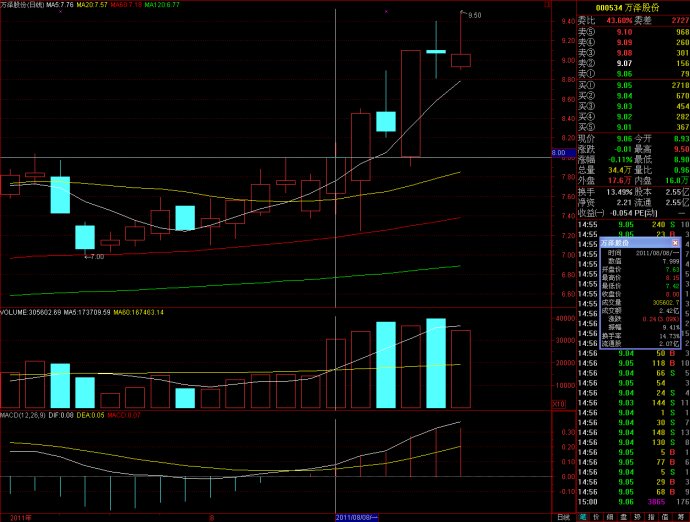The width and height of the screenshot is (690, 522).
Task: Click the MA120:6.77 indicator label in the chart header
Action: pos(162,5)
